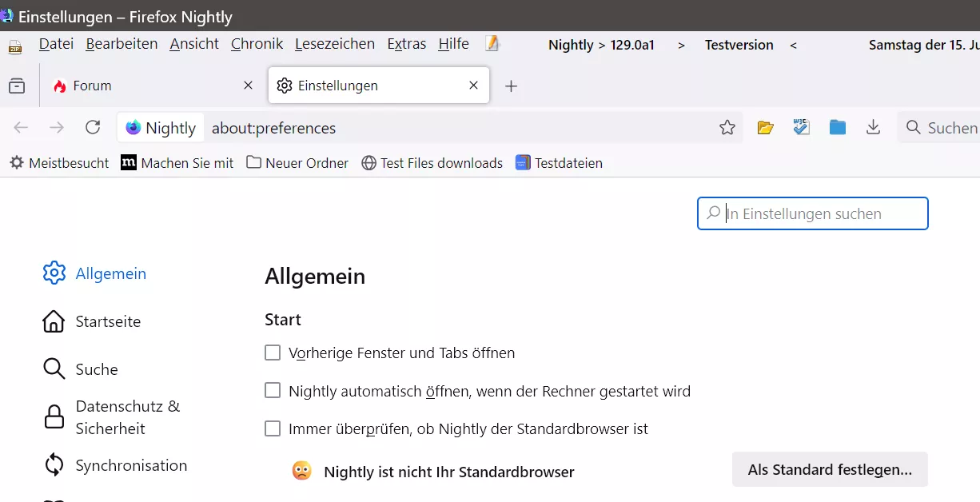The height and width of the screenshot is (502, 980).
Task: Enable Vorherige Fenster und Tabs öffnen
Action: point(273,353)
